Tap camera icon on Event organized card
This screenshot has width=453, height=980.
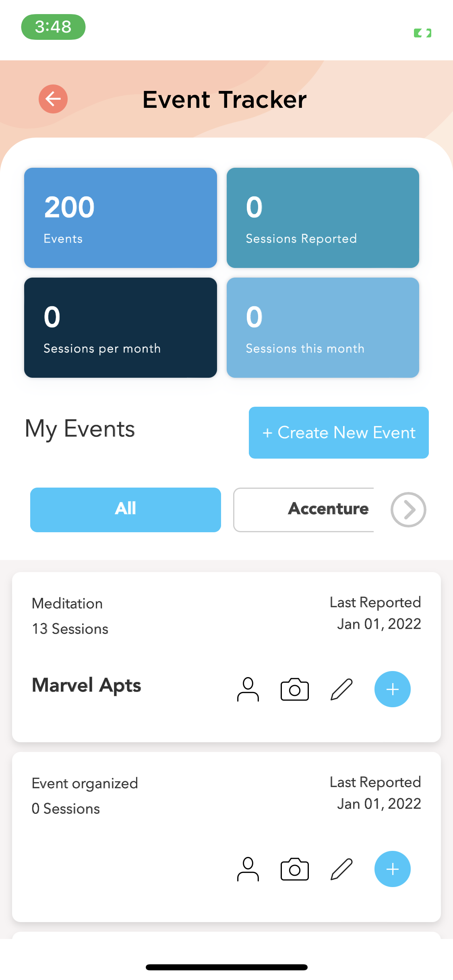[295, 869]
